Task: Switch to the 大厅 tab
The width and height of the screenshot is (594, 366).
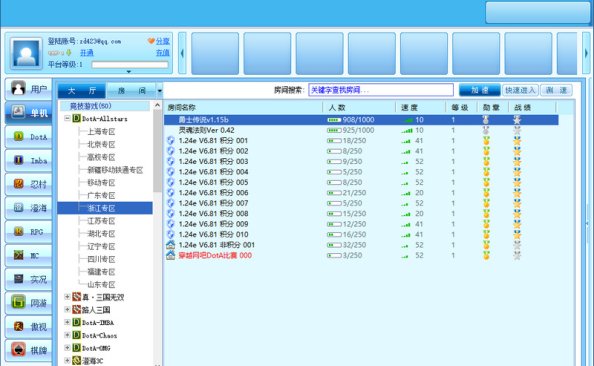Action: pyautogui.click(x=82, y=91)
